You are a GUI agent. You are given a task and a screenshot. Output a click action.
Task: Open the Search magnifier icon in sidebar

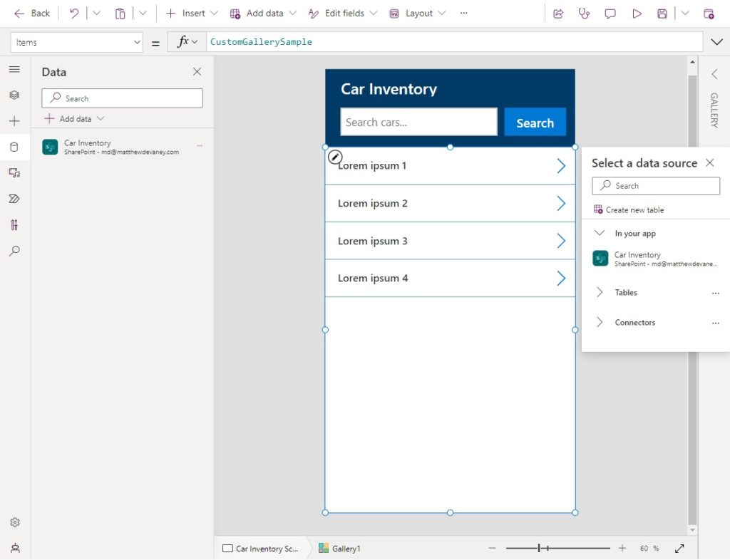tap(14, 252)
